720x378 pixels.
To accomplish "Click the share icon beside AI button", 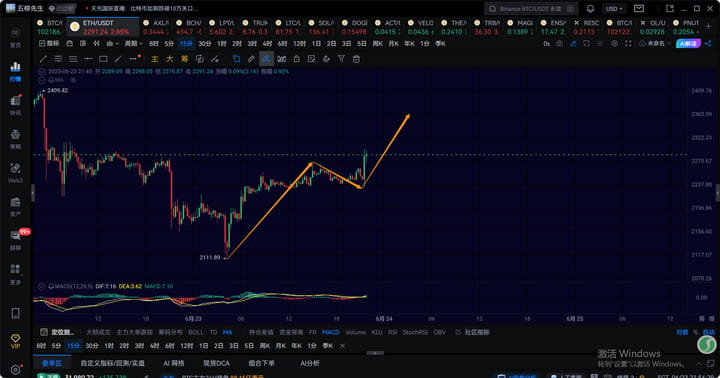I will [x=708, y=44].
